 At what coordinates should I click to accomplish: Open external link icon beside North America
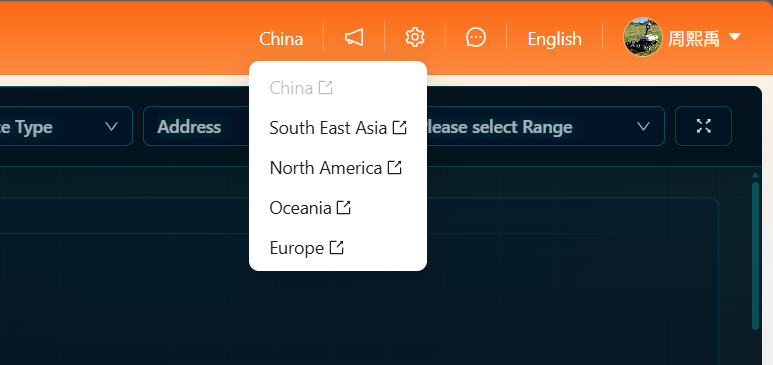pyautogui.click(x=394, y=168)
